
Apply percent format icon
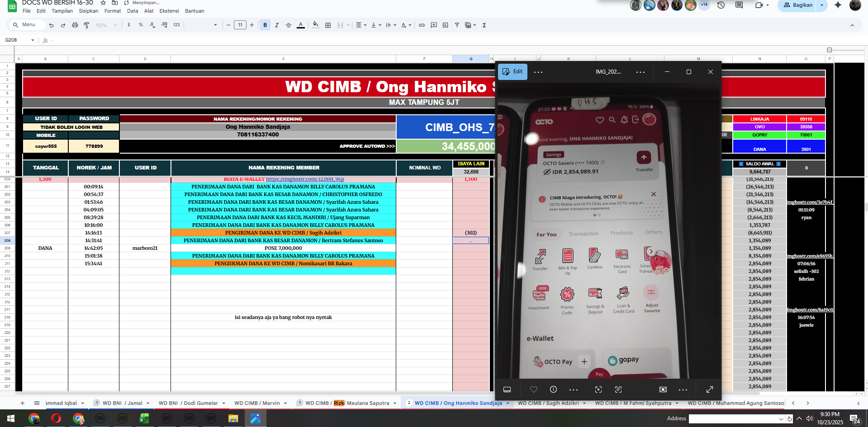pyautogui.click(x=141, y=25)
